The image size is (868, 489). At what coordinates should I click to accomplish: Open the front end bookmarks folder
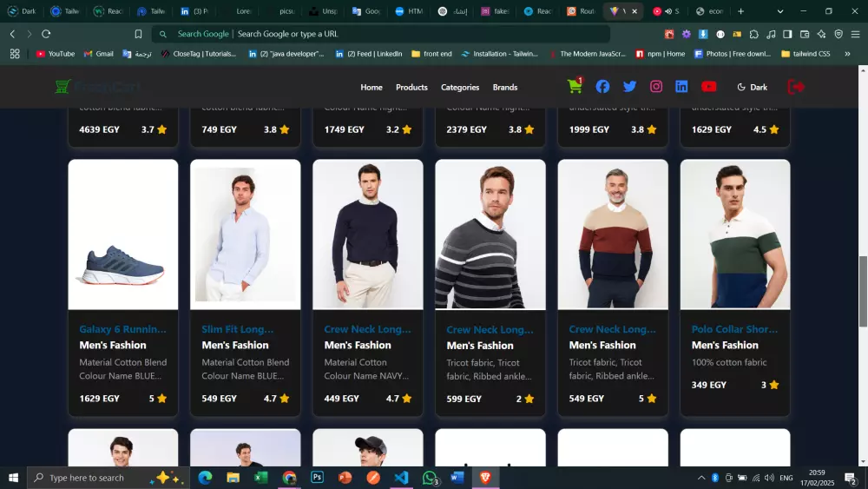pyautogui.click(x=431, y=54)
